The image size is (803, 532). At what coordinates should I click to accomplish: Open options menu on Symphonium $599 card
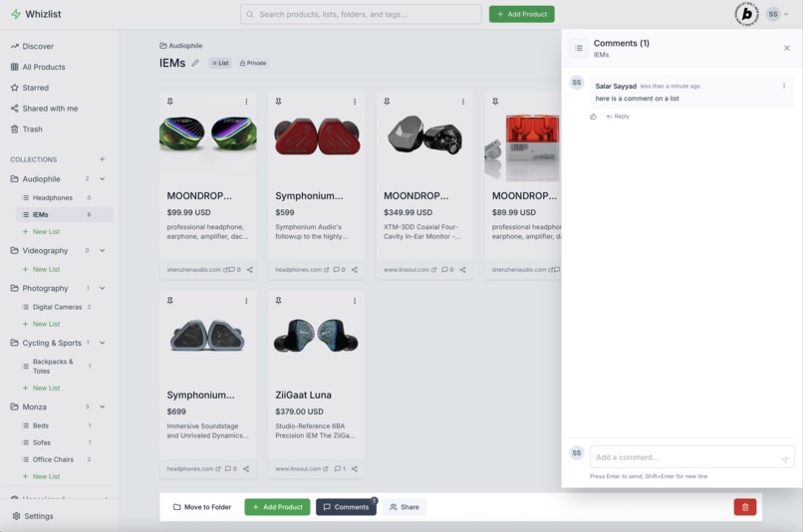(x=355, y=102)
